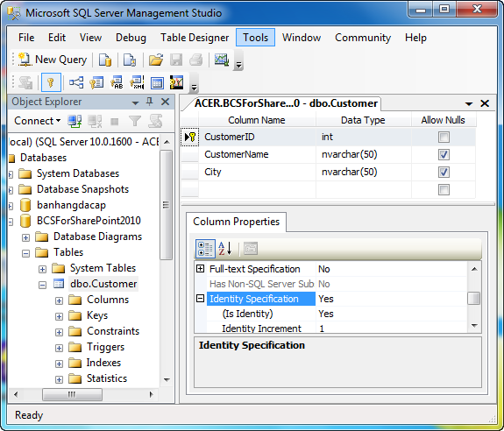
Task: Click the Manage Spatial Indexes icon
Action: point(176,83)
